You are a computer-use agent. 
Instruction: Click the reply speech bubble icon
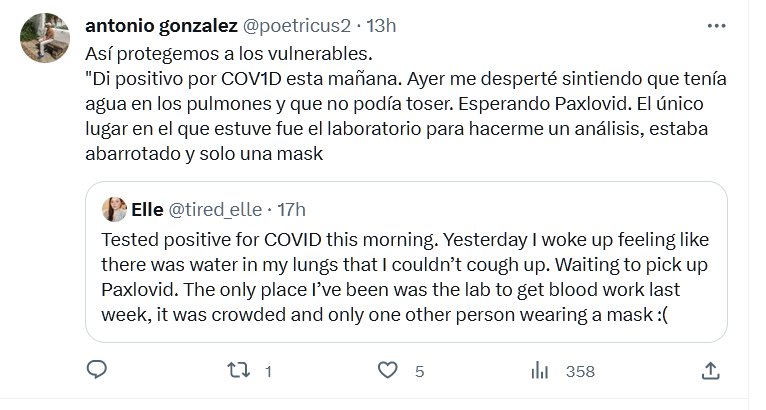[x=97, y=371]
